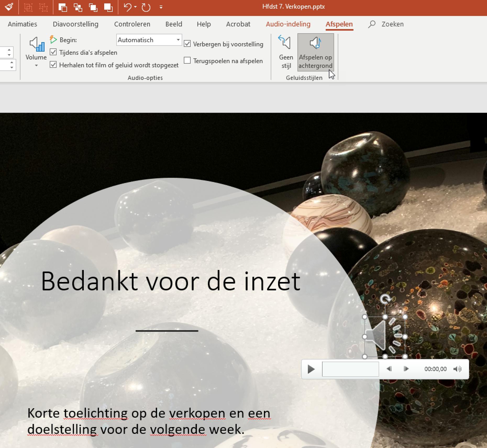Image resolution: width=487 pixels, height=448 pixels.
Task: Toggle 'Tijdens dia's afspelen' checkbox
Action: click(x=53, y=52)
